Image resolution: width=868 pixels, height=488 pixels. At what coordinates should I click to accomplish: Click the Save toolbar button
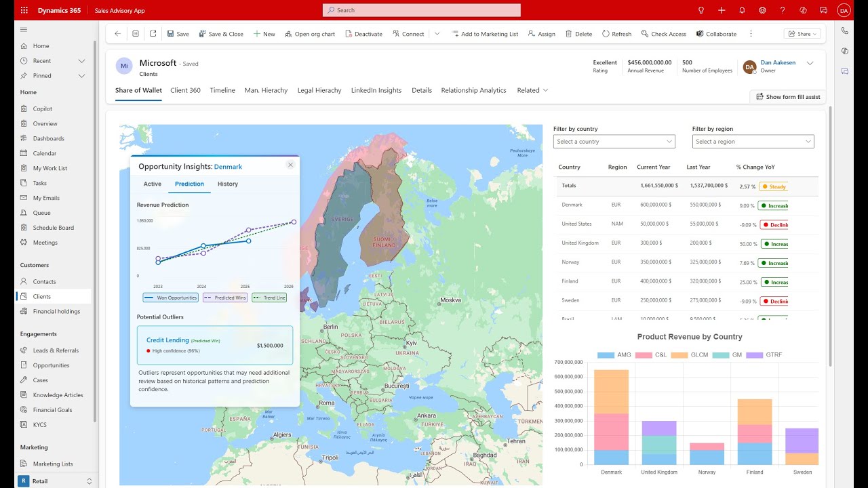point(178,34)
